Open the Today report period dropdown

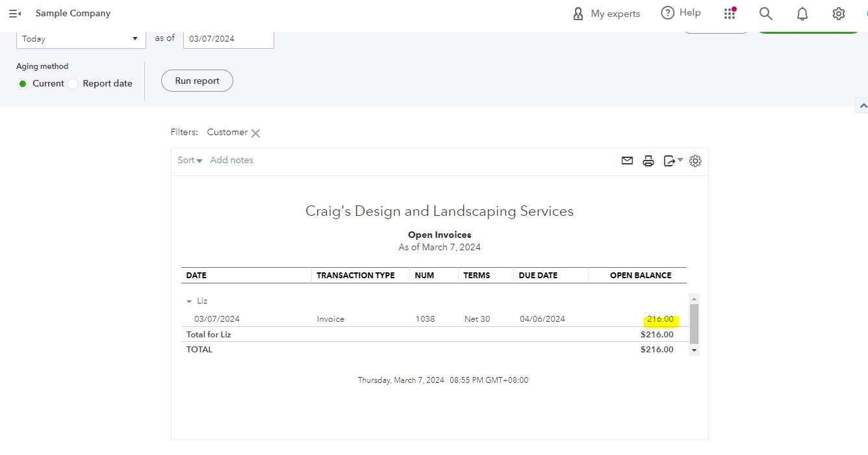tap(81, 39)
